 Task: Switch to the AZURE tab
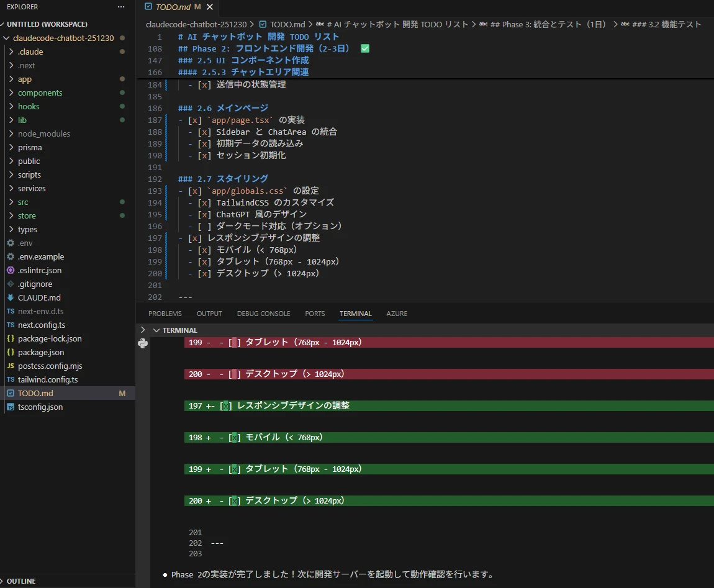point(397,314)
